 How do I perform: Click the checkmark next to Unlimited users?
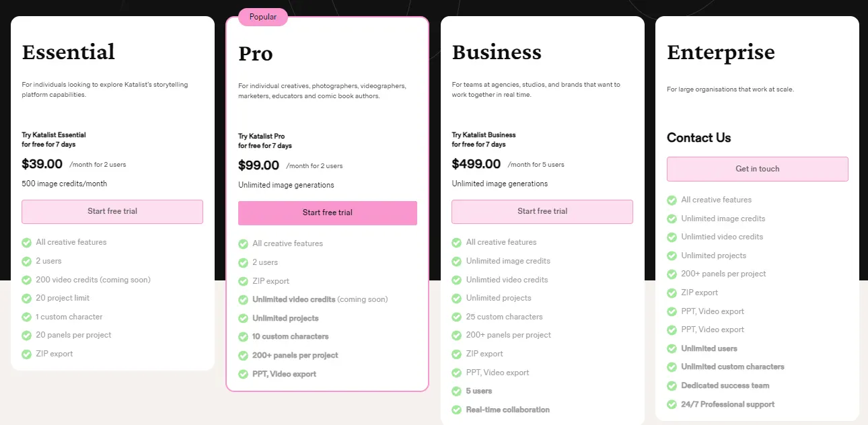672,348
